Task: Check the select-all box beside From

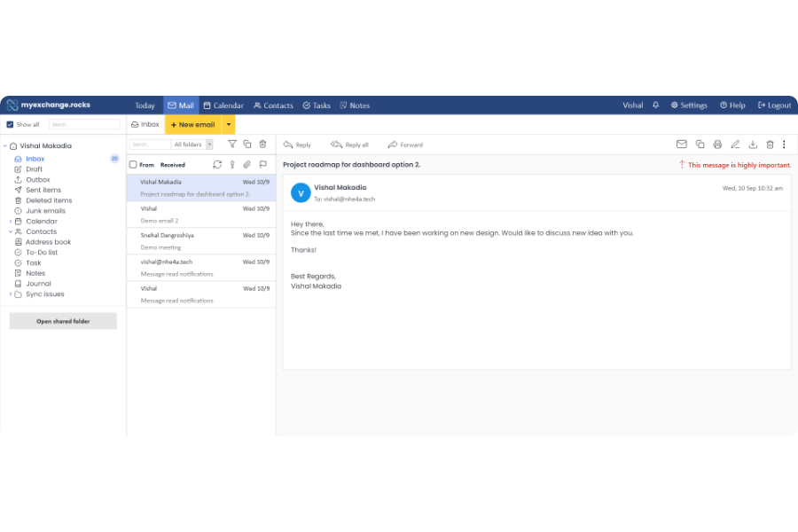Action: 133,165
